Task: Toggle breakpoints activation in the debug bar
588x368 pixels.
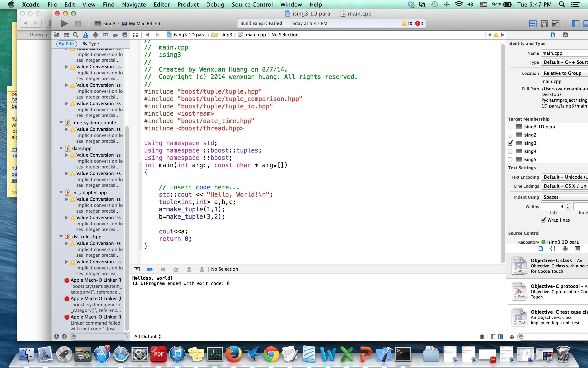Action: coord(150,269)
